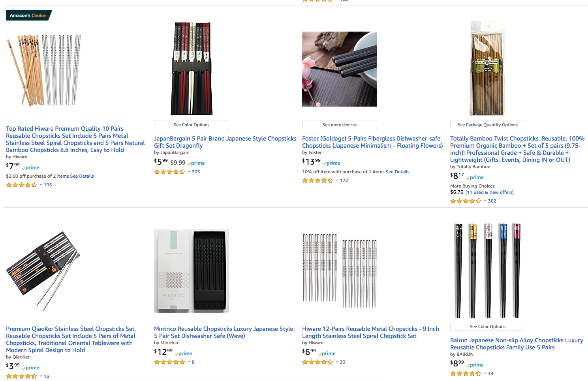The height and width of the screenshot is (381, 588).
Task: Open 34 reviews link for Bairun chopsticks
Action: tap(490, 373)
